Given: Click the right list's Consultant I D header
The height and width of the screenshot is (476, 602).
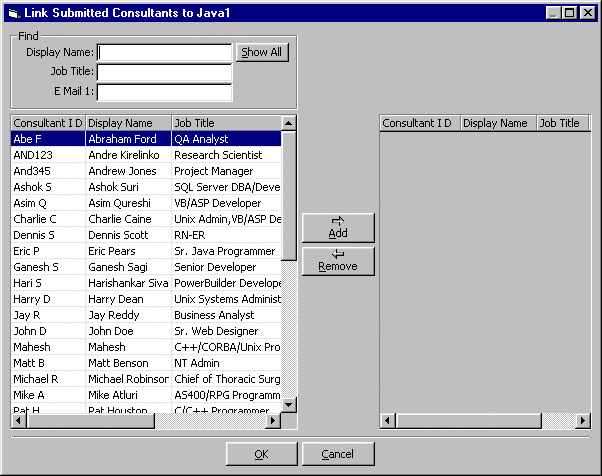Looking at the screenshot, I should point(420,123).
